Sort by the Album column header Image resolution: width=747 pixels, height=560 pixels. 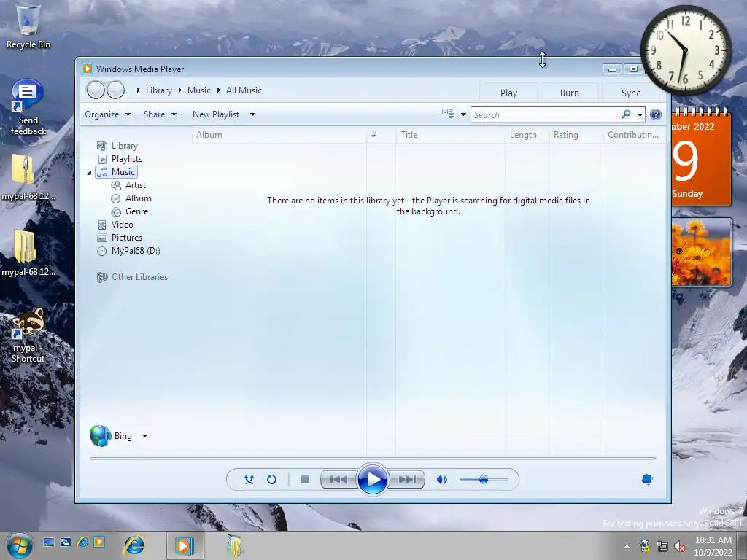point(279,135)
